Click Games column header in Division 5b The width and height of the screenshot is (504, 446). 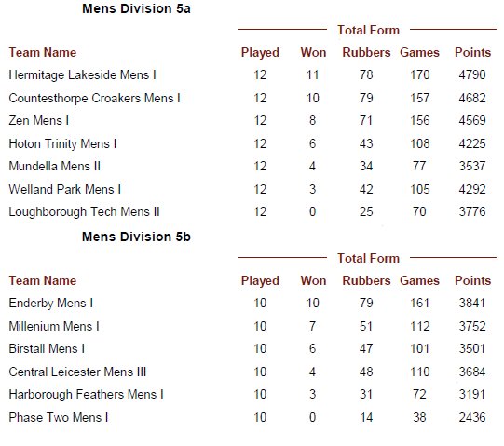click(419, 281)
